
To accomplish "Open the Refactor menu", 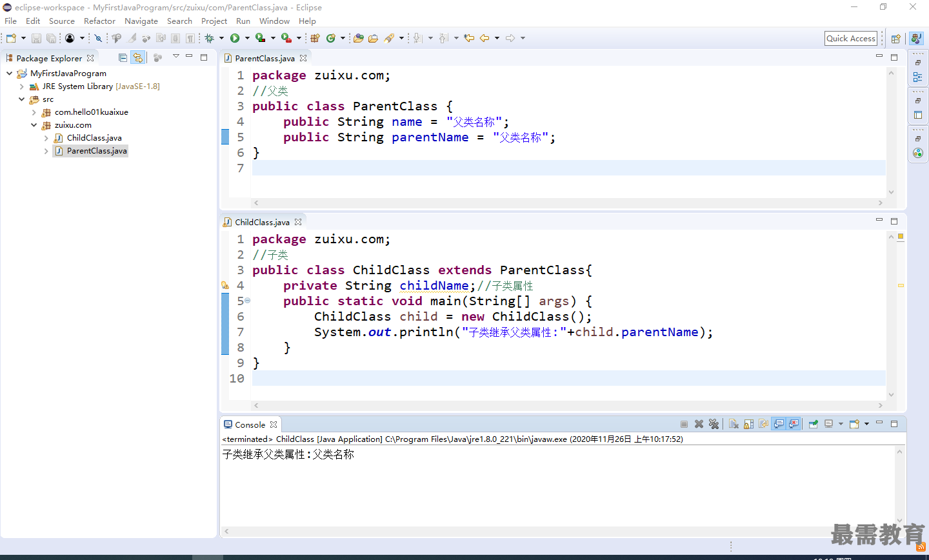I will tap(99, 21).
